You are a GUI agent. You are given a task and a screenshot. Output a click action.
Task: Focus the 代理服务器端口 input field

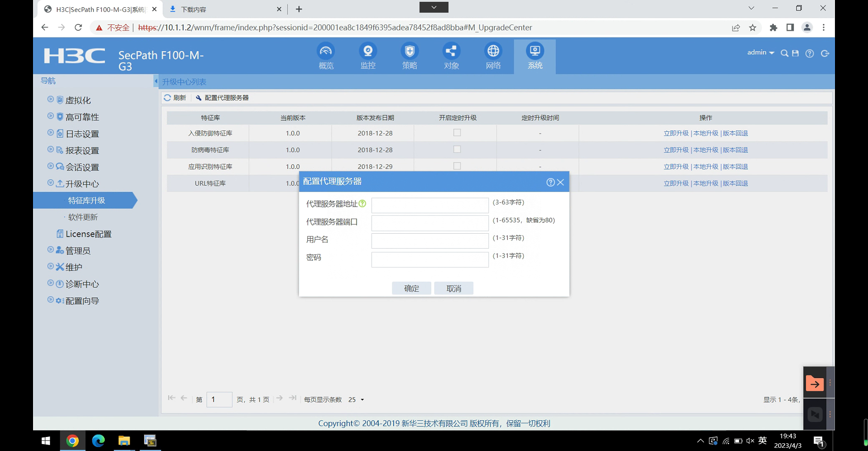click(x=430, y=223)
